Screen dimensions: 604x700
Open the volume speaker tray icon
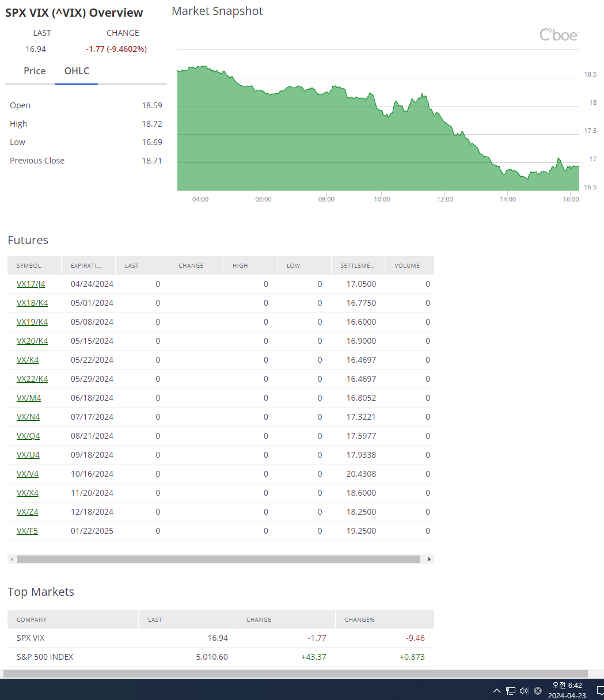coord(524,691)
